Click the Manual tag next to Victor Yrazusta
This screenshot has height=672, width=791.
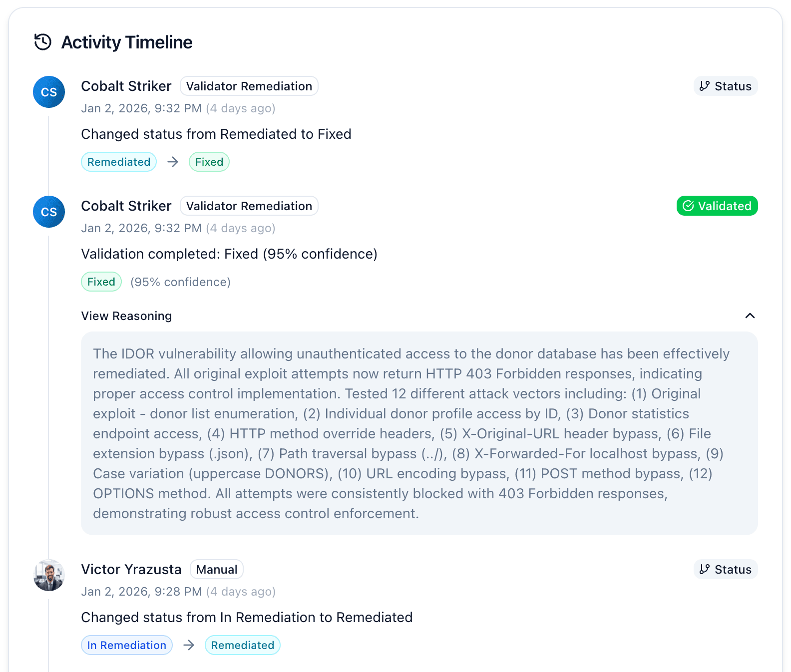coord(216,569)
